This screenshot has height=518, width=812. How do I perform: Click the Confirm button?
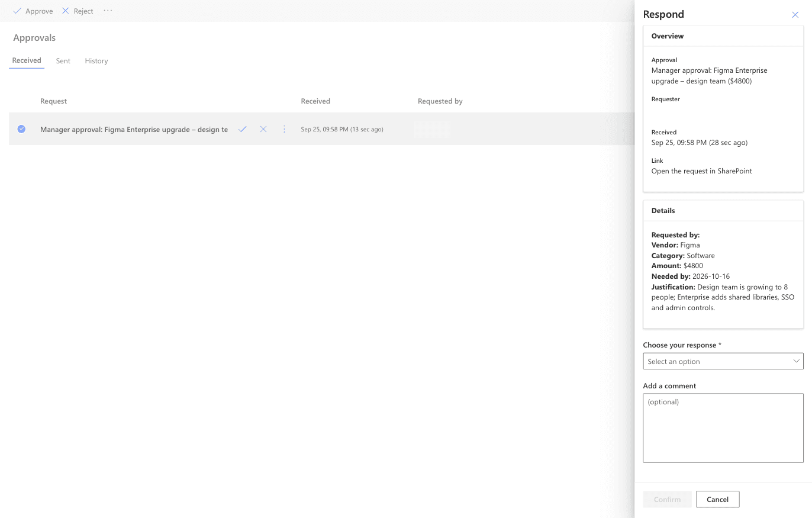point(667,499)
